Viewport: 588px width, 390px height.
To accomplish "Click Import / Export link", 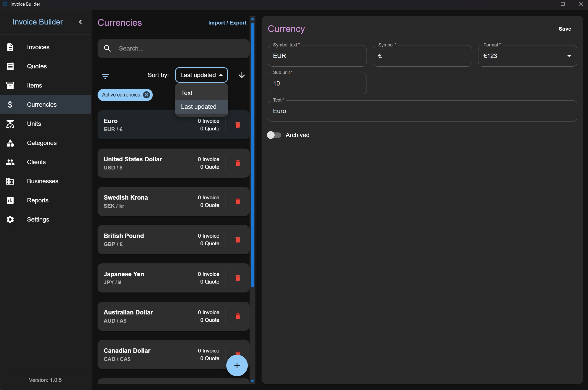I will (227, 23).
